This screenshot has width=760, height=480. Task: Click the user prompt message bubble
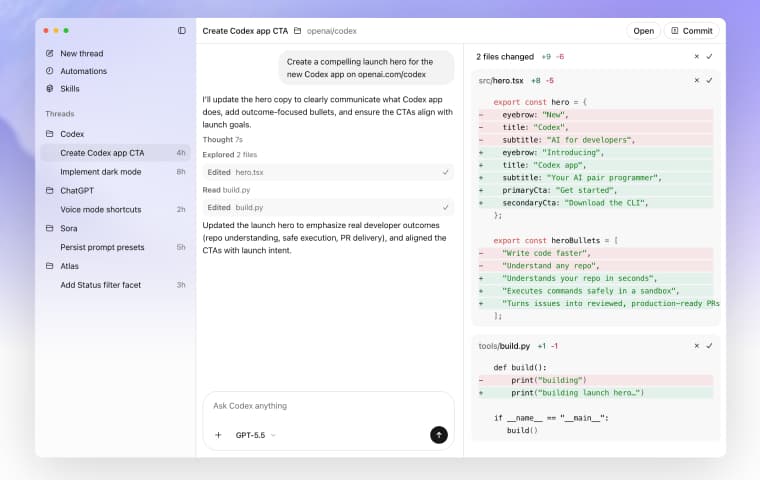click(366, 68)
